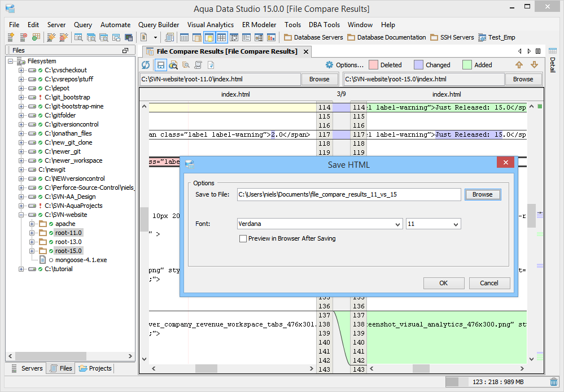Click the scroll tabs left arrow

(x=519, y=51)
